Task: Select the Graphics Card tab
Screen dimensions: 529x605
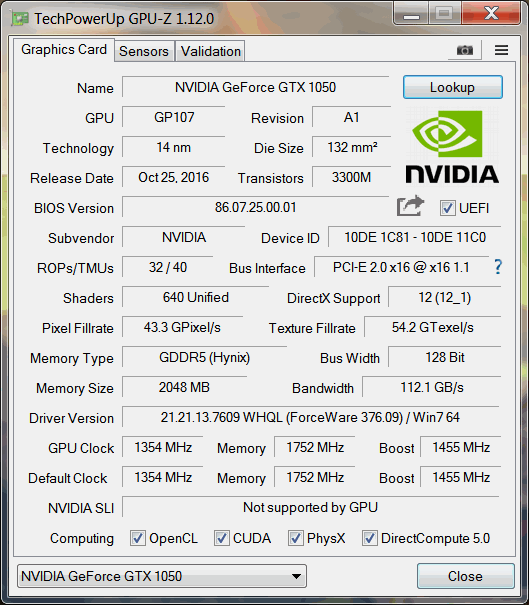Action: 64,50
